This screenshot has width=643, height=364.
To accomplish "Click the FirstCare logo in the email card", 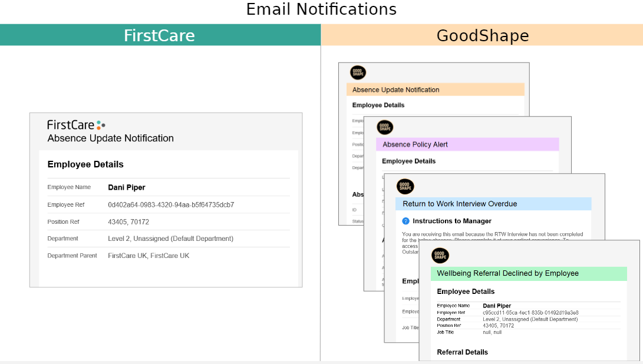I will 76,125.
